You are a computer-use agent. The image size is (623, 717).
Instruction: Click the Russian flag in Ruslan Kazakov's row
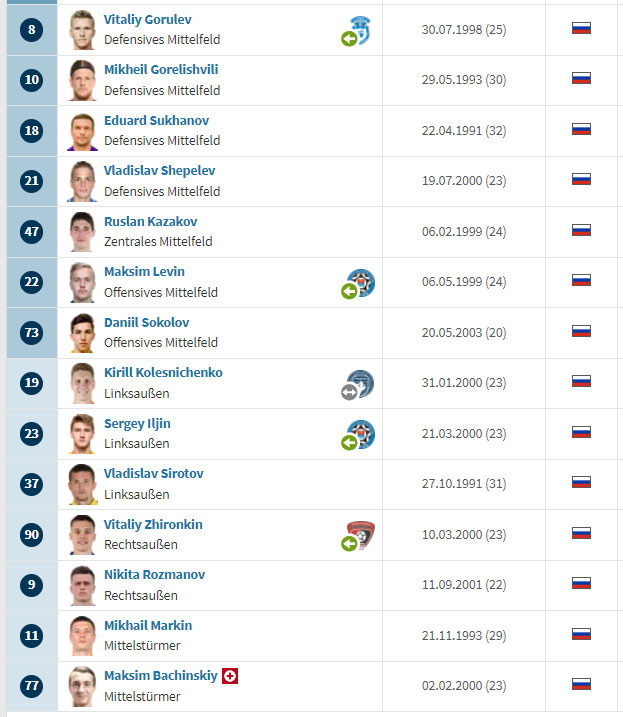(581, 232)
